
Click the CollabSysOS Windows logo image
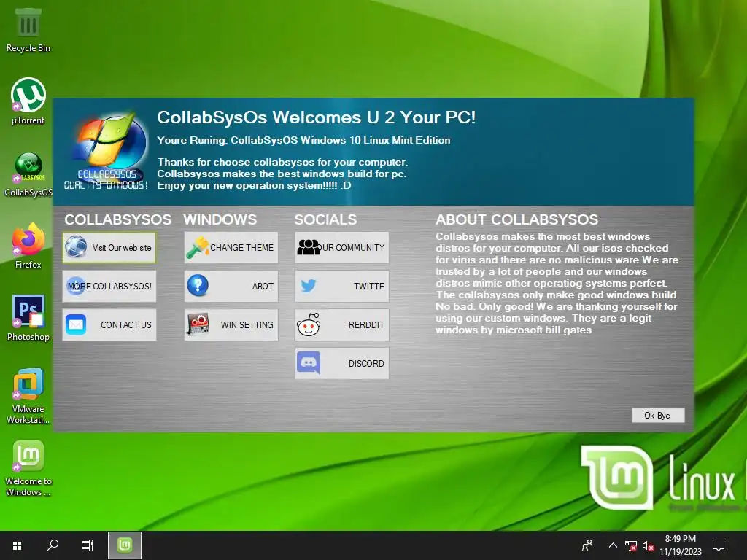(x=107, y=152)
